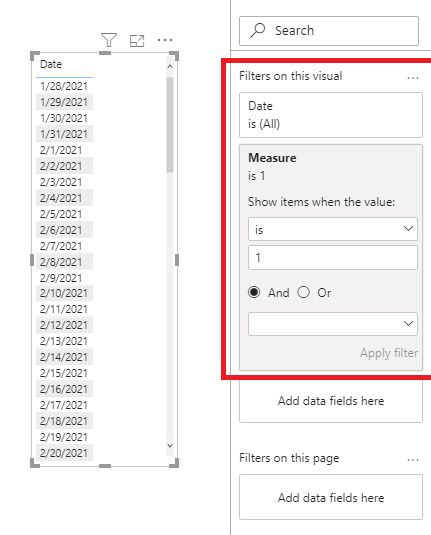Select the 2/17/2021 row
Screen dimensions: 431x535
pos(64,405)
